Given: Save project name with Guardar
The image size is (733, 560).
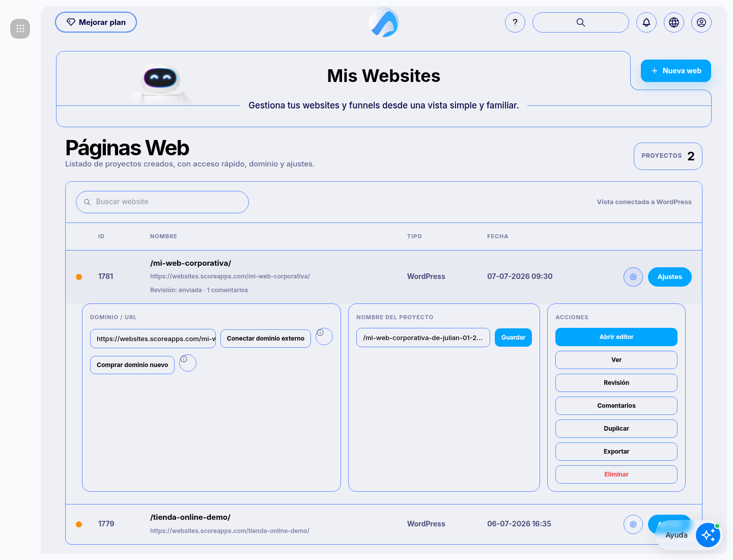Looking at the screenshot, I should point(513,338).
